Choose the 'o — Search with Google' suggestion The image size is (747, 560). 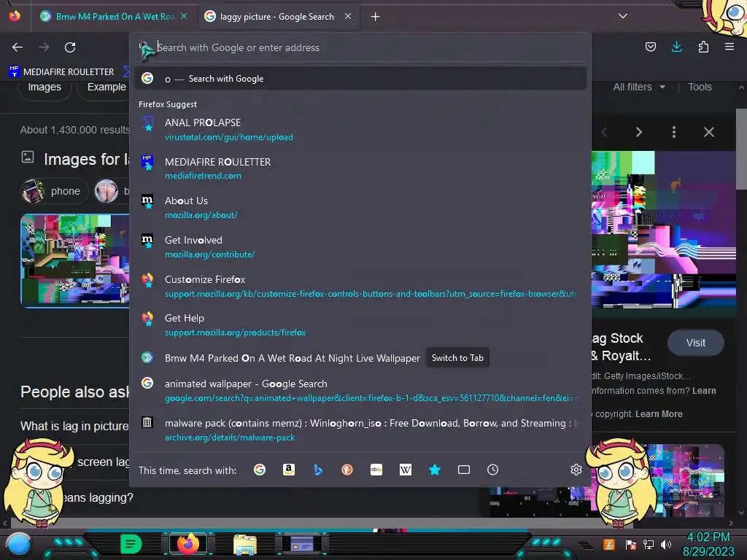(x=360, y=79)
